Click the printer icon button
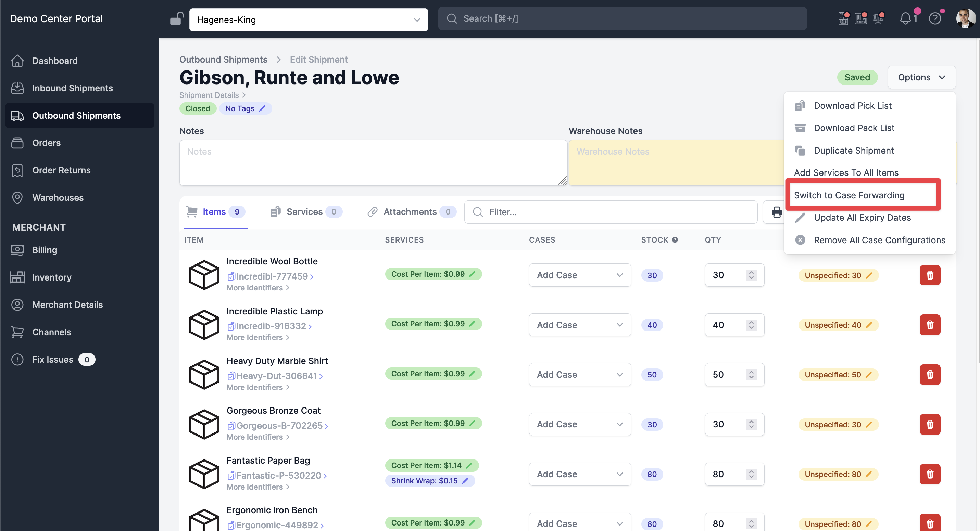 point(777,212)
